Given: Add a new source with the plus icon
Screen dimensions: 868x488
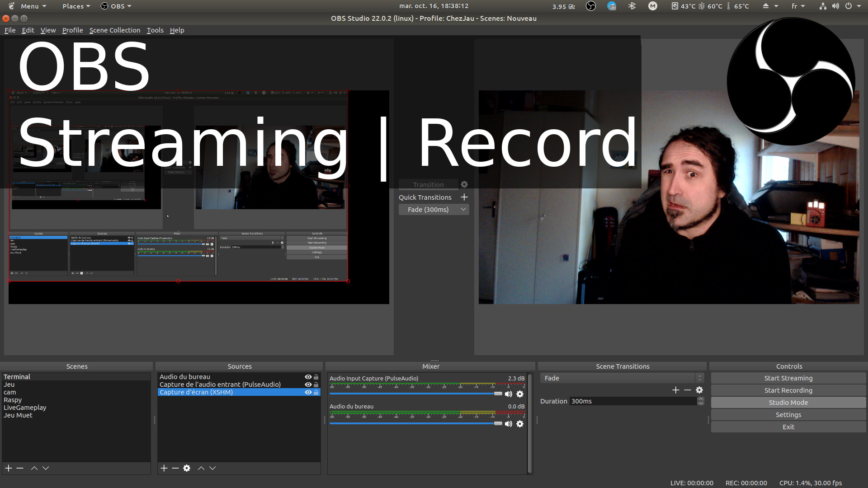Looking at the screenshot, I should tap(164, 468).
